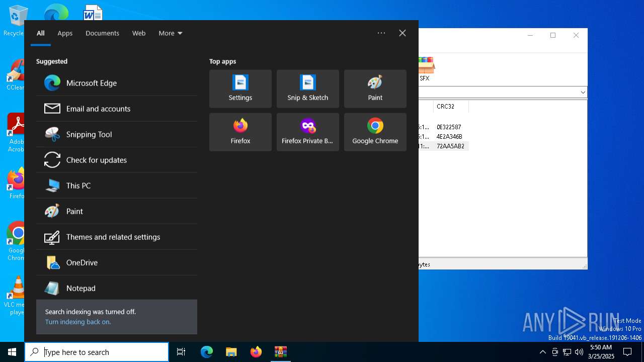Open the volume tray icon
Screen dimensions: 644x362
[x=579, y=352]
